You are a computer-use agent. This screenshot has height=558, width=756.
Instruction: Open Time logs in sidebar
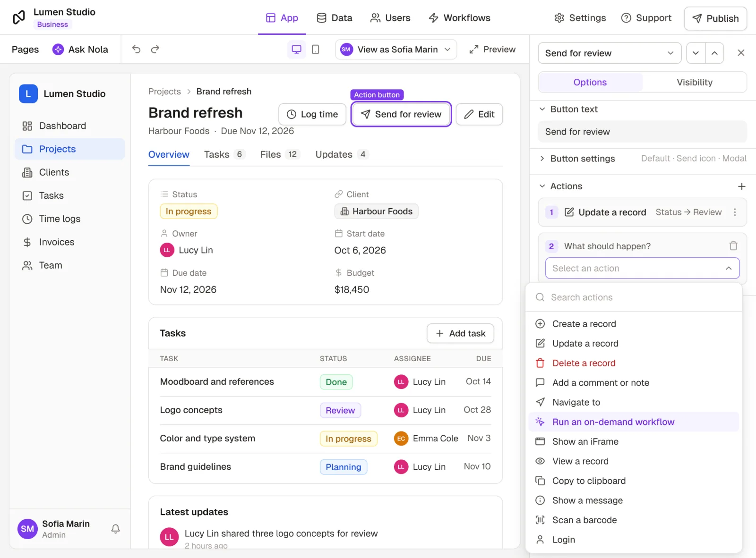coord(70,219)
